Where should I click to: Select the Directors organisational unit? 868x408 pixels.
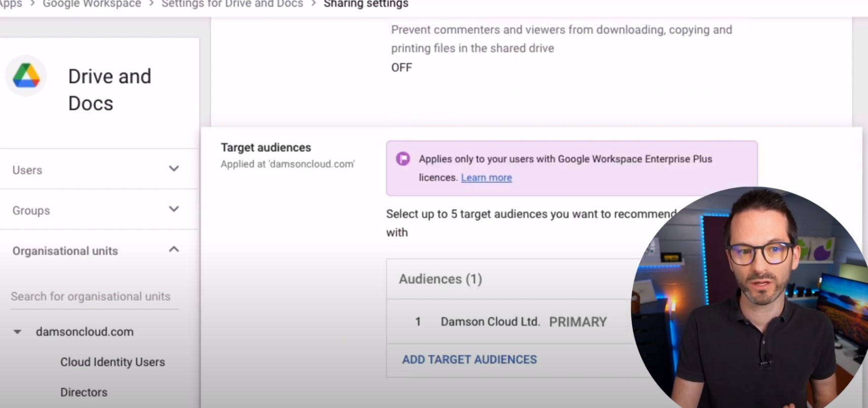[84, 392]
